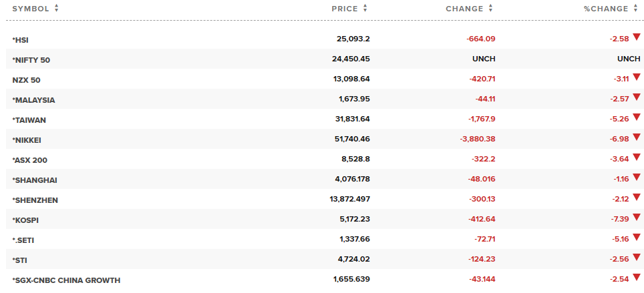The height and width of the screenshot is (293, 644).
Task: Click the red down arrow for ASX 200
Action: 637,158
